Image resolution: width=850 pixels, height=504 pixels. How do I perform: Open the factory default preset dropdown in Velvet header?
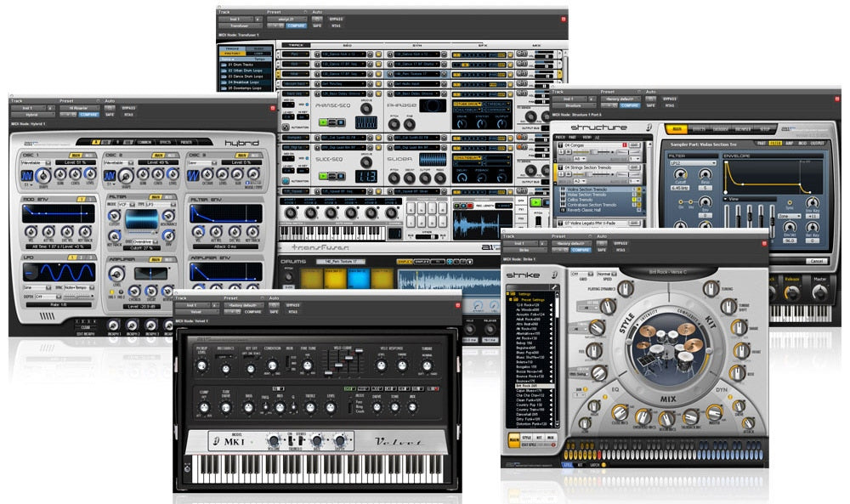pyautogui.click(x=244, y=305)
